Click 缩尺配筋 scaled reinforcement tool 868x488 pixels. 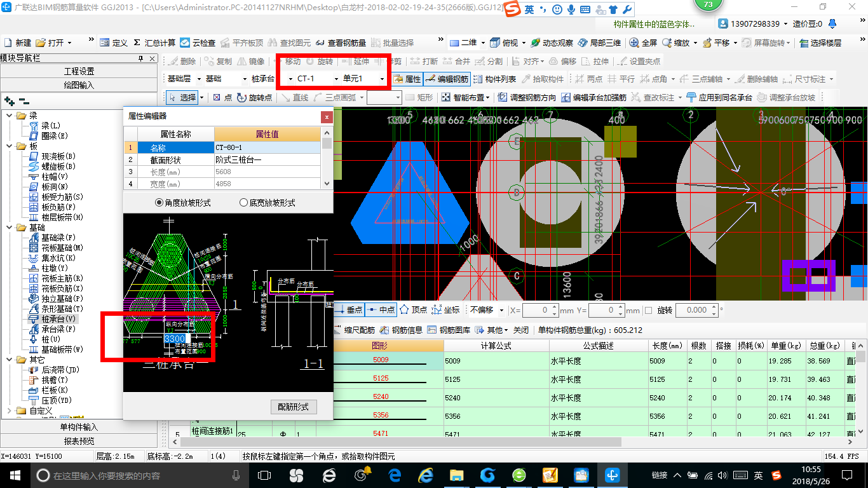[x=353, y=330]
